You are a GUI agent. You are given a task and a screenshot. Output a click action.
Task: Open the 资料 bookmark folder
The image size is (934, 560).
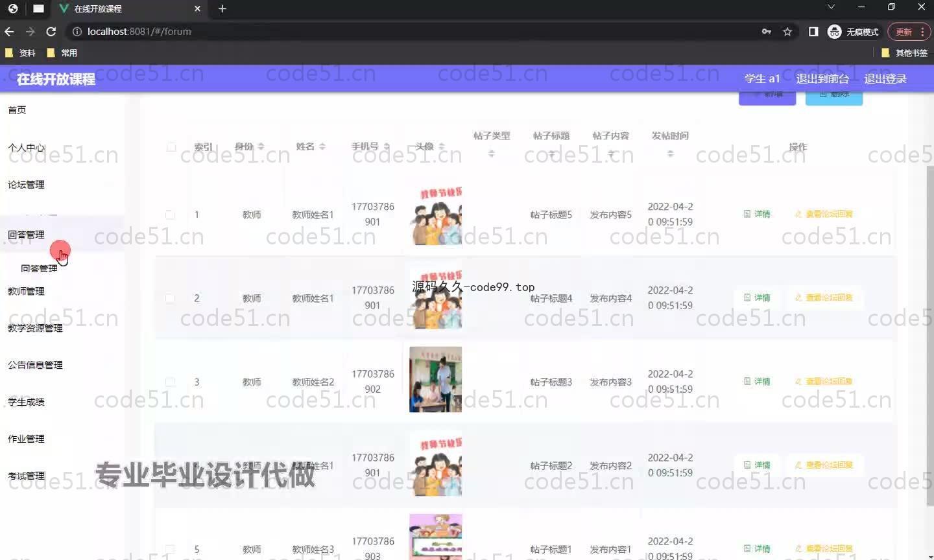(x=21, y=52)
